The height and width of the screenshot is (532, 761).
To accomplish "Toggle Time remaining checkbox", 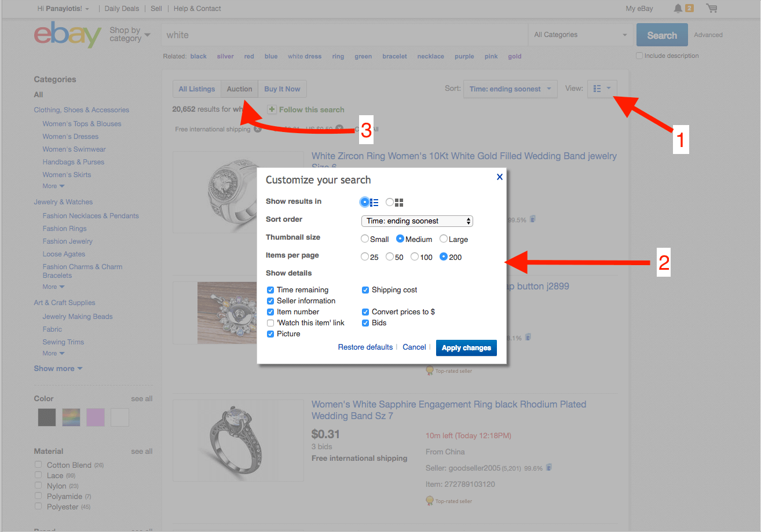I will tap(270, 290).
